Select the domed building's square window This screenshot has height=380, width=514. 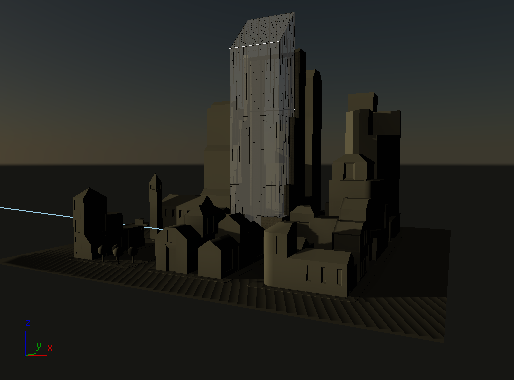click(349, 170)
